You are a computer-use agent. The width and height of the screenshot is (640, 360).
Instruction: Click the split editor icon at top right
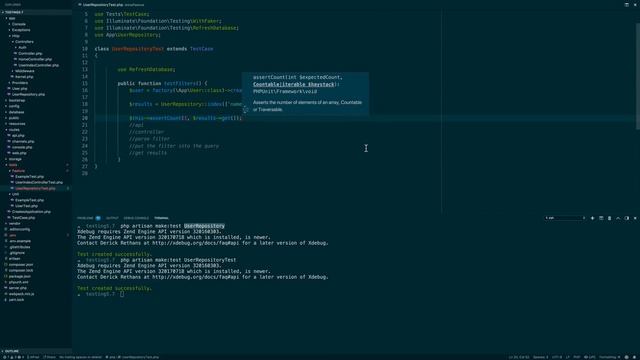(627, 5)
